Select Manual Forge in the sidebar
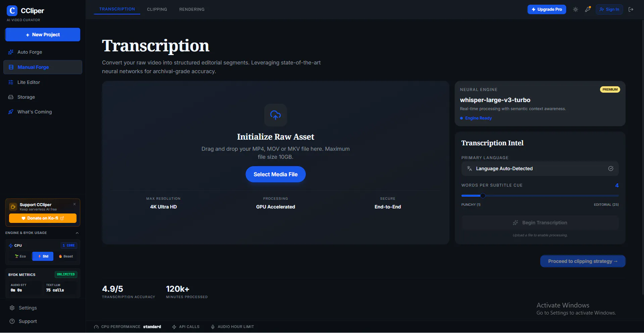The width and height of the screenshot is (644, 333). coord(43,67)
